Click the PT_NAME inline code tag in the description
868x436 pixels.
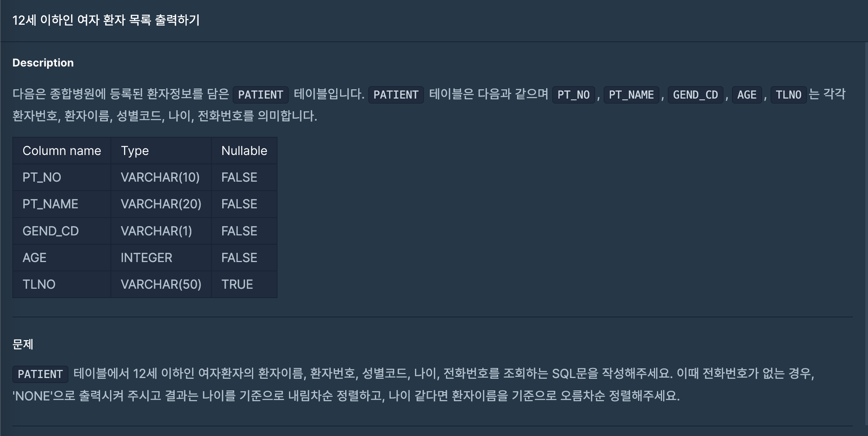pos(631,95)
